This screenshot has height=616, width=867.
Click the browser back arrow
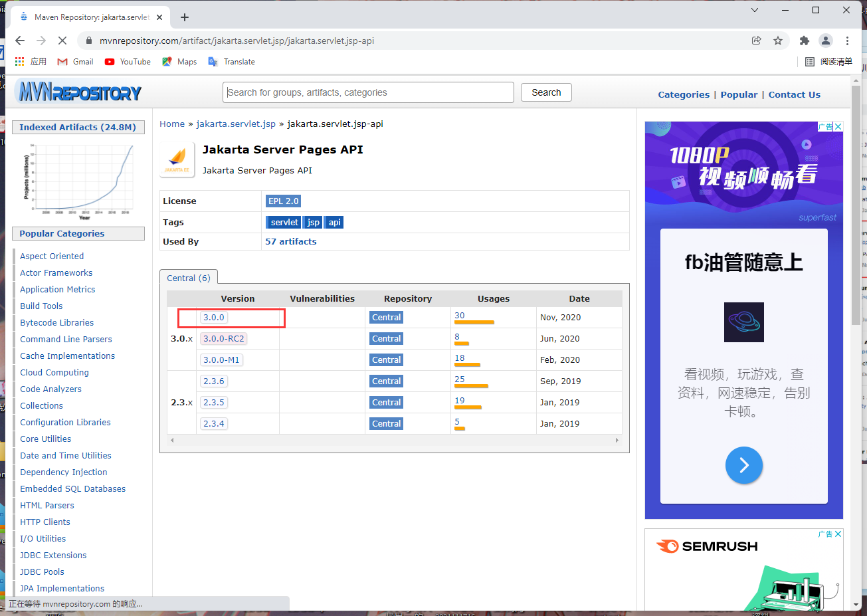19,41
